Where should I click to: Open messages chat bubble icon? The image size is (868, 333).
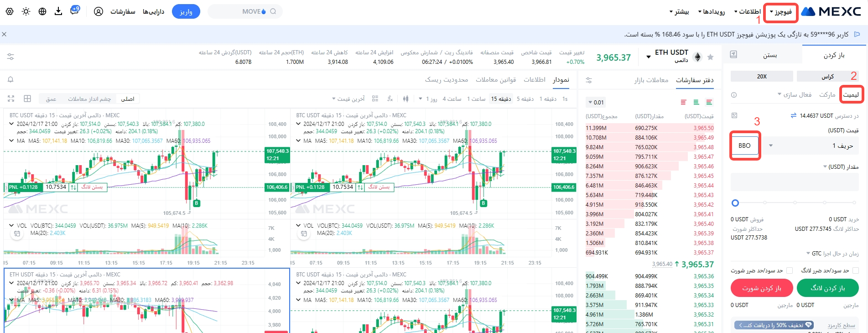75,10
